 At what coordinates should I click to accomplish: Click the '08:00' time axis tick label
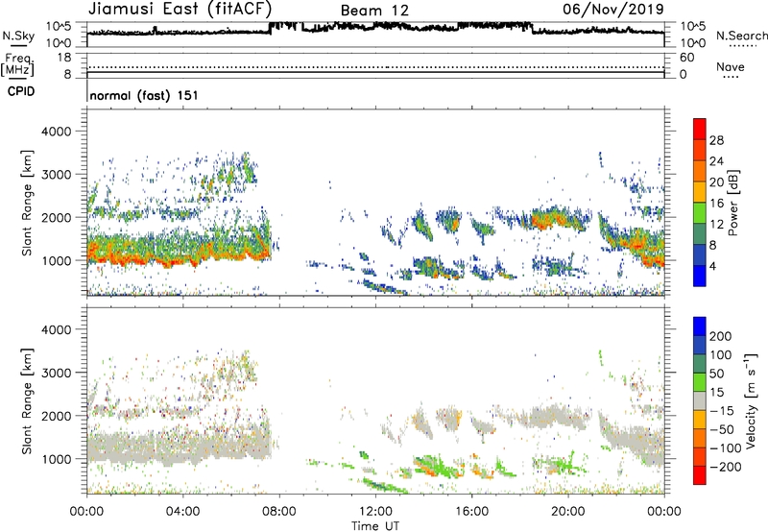279,512
